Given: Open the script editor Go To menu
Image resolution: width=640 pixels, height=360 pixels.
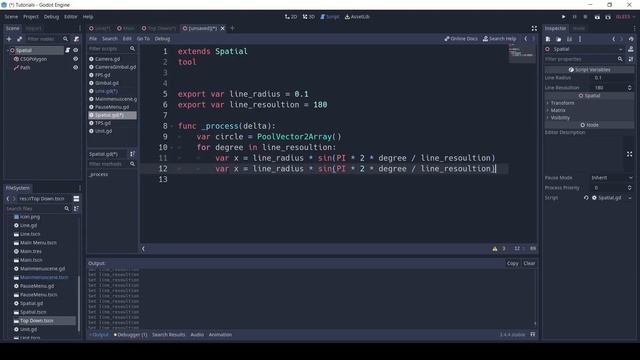Looking at the screenshot, I should pos(143,39).
